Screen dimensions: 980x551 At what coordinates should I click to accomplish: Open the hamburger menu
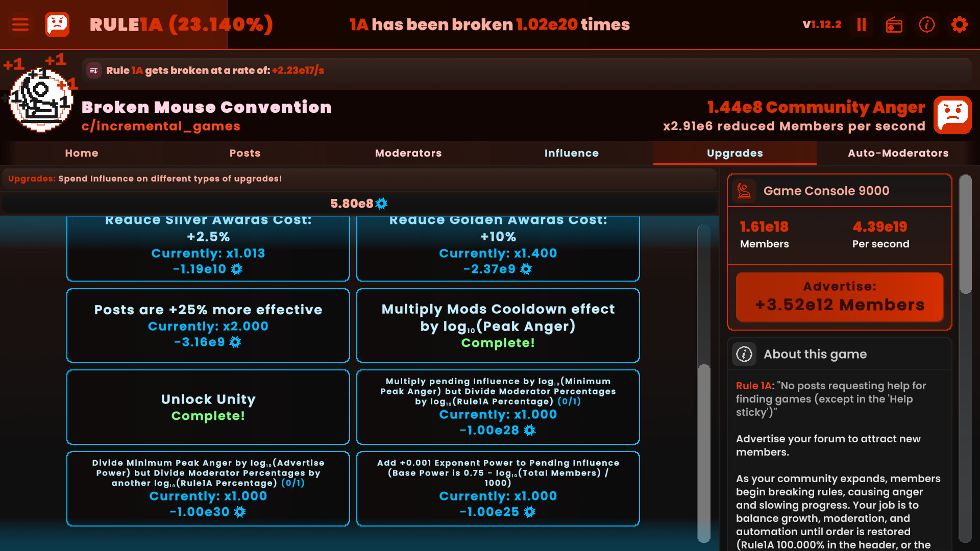point(20,24)
